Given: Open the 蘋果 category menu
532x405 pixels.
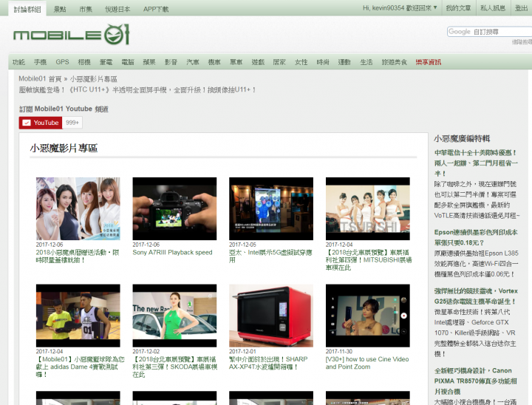Looking at the screenshot, I should 149,62.
